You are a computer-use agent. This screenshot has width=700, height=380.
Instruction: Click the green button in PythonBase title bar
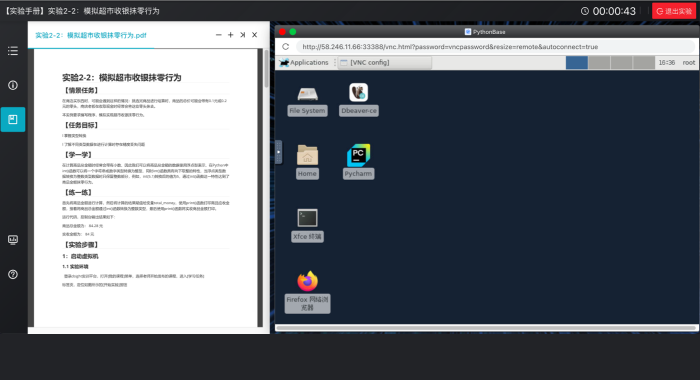click(293, 32)
